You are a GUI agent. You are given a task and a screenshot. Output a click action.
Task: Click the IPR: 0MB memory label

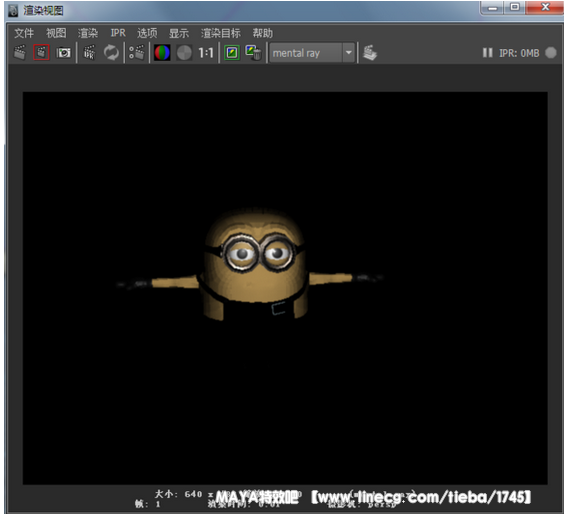[x=519, y=53]
